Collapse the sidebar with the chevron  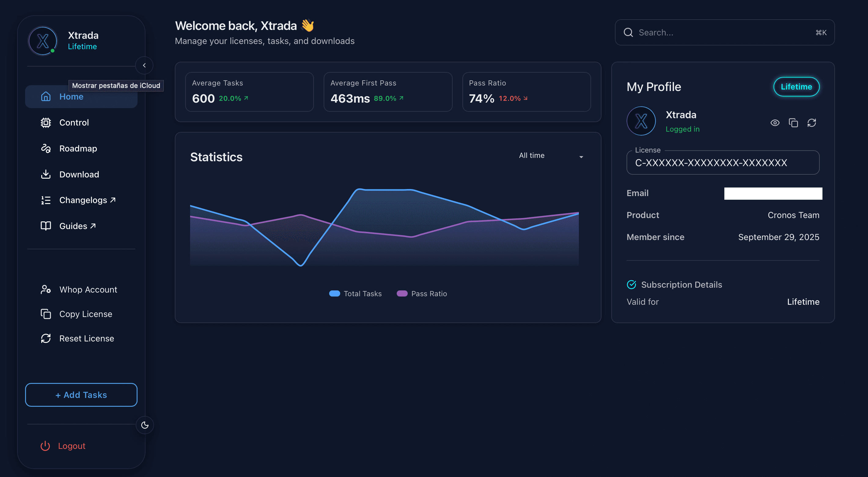pyautogui.click(x=144, y=65)
